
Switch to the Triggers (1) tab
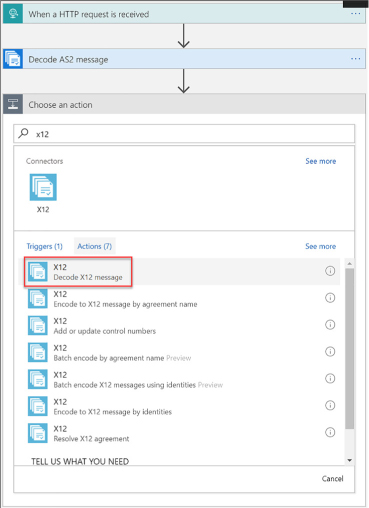click(x=44, y=246)
